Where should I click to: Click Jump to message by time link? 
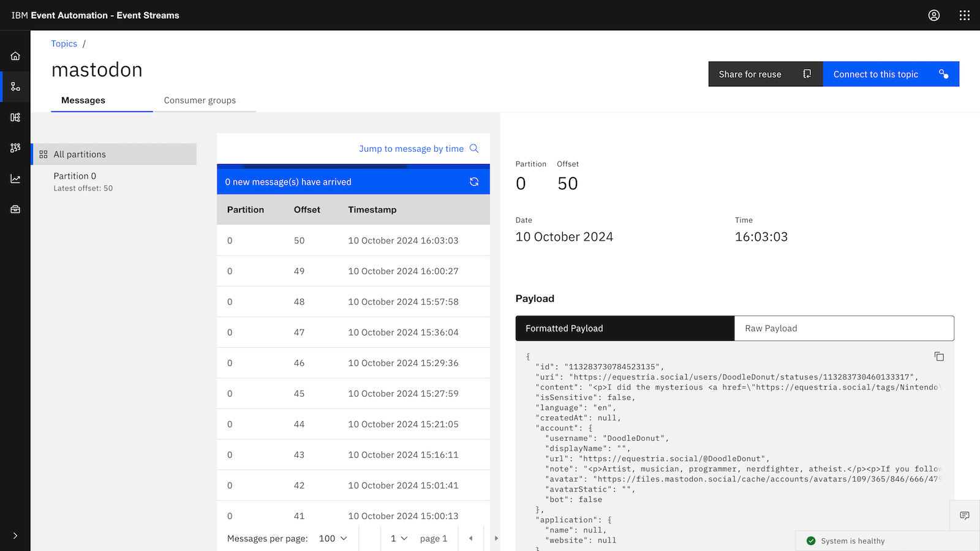point(411,149)
